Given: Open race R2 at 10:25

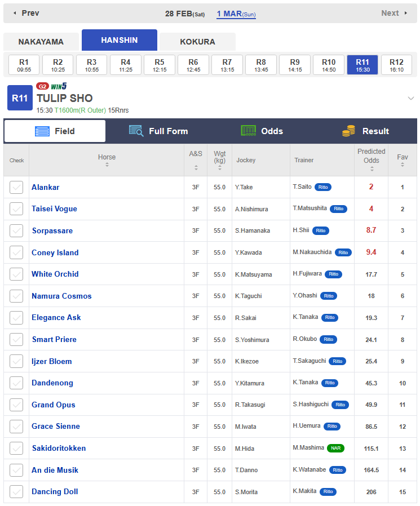Looking at the screenshot, I should click(x=58, y=65).
